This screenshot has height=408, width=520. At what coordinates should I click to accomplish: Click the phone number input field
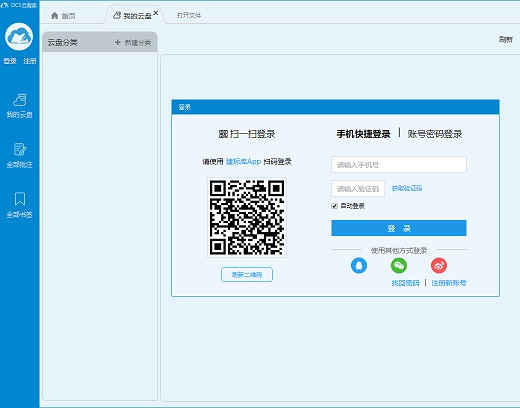pos(399,165)
